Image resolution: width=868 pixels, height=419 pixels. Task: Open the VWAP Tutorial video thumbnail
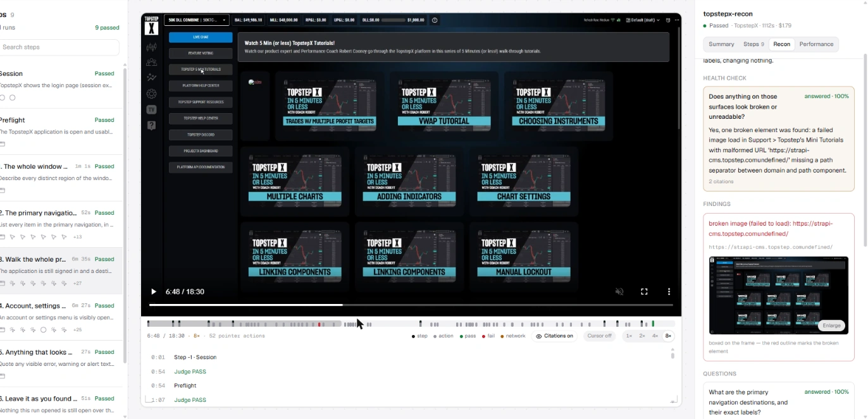pyautogui.click(x=444, y=106)
